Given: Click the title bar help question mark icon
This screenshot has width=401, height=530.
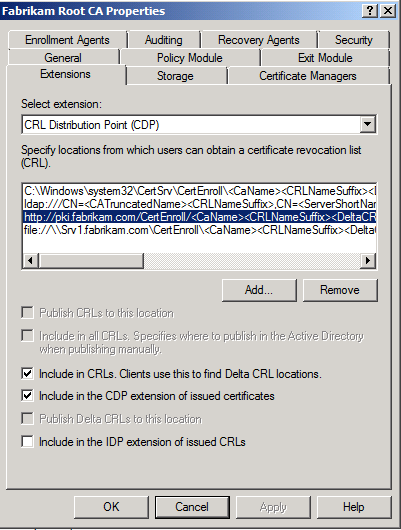Looking at the screenshot, I should [x=370, y=11].
